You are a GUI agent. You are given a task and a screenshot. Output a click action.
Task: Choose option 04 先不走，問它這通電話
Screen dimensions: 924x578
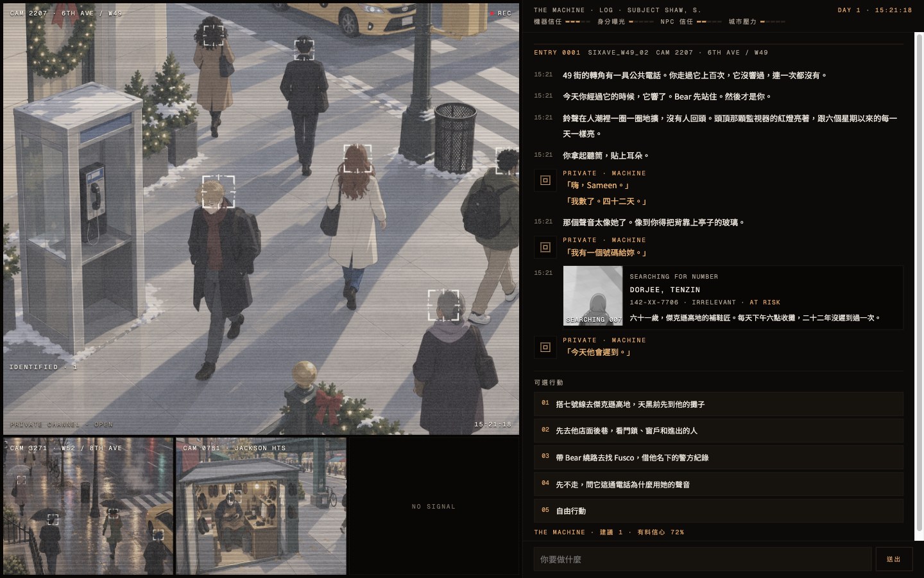[x=719, y=484]
